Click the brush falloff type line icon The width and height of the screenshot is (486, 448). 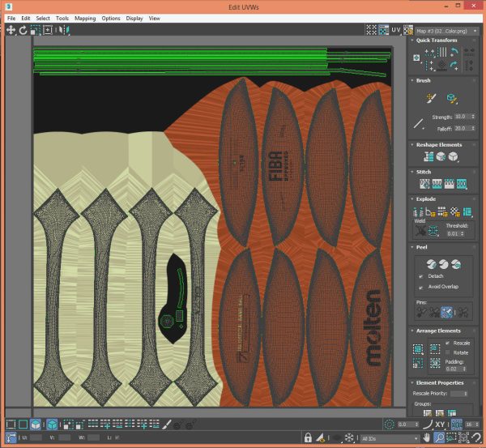pos(419,124)
